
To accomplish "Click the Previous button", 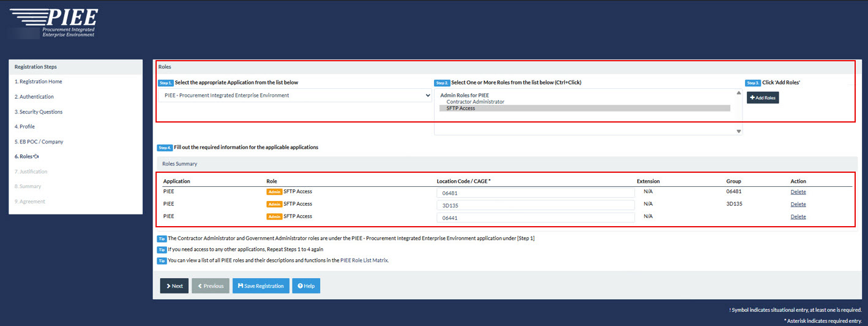I will [210, 286].
